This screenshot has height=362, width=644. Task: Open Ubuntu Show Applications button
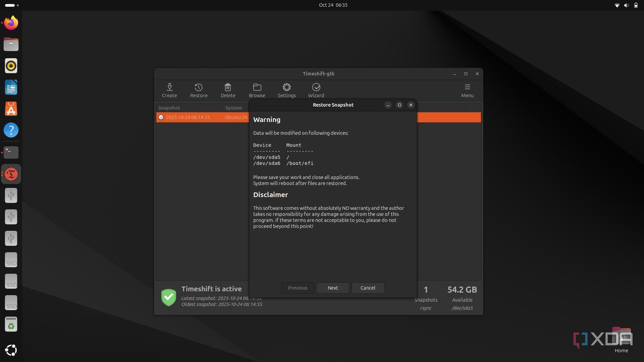point(11,350)
